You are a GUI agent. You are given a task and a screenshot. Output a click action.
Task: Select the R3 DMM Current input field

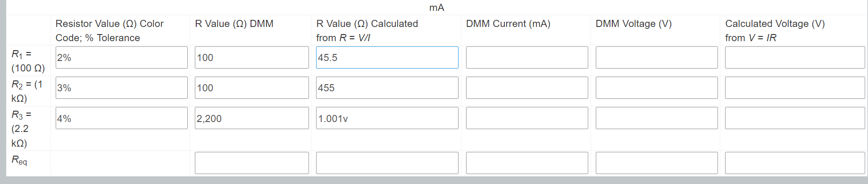(527, 118)
